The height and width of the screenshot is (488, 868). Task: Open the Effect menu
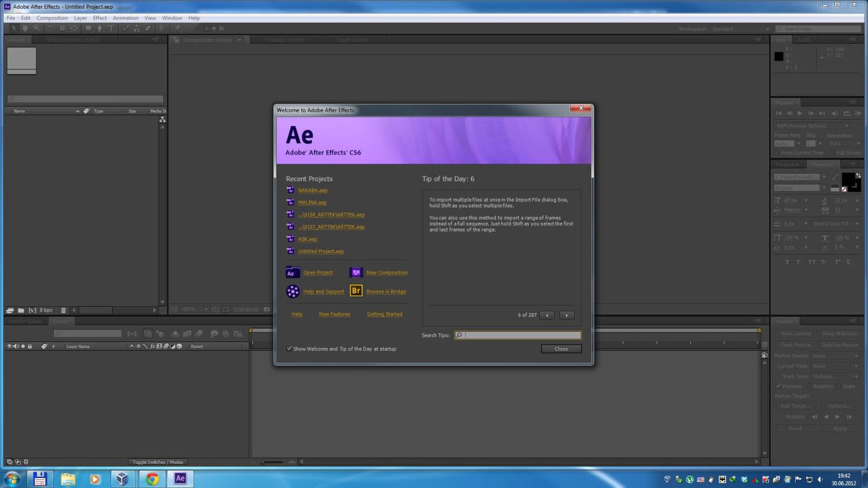tap(100, 18)
